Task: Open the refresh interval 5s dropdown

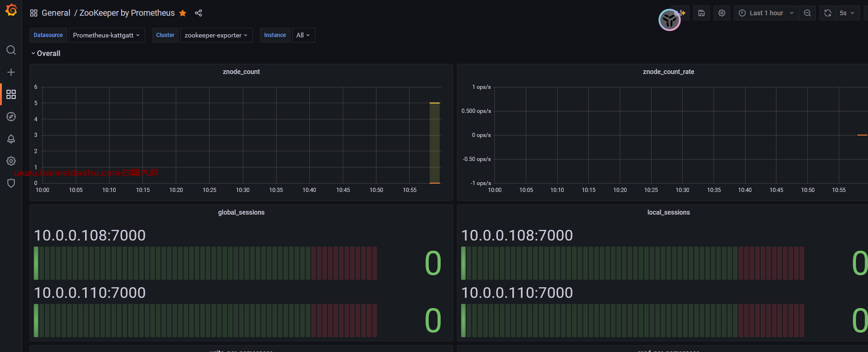Action: point(848,13)
